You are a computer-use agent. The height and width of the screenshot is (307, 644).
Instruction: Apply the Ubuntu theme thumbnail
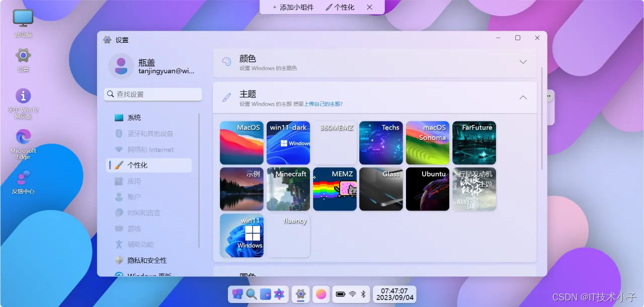pyautogui.click(x=428, y=189)
